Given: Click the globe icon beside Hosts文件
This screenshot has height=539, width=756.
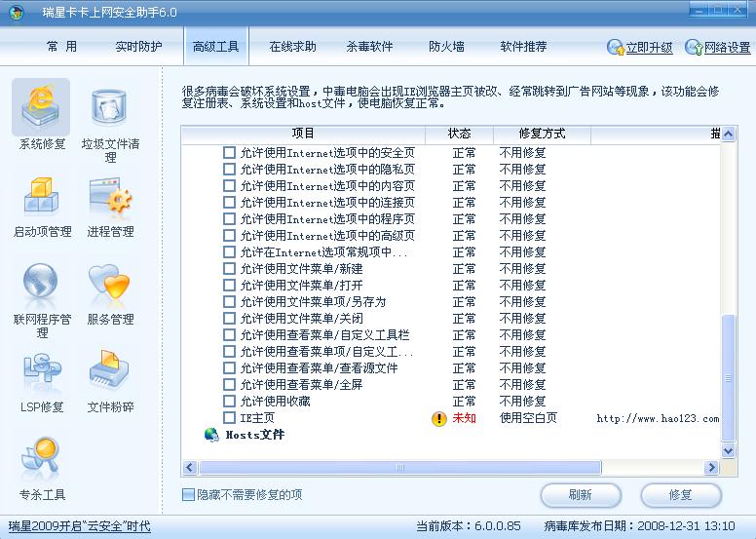Looking at the screenshot, I should coord(211,435).
